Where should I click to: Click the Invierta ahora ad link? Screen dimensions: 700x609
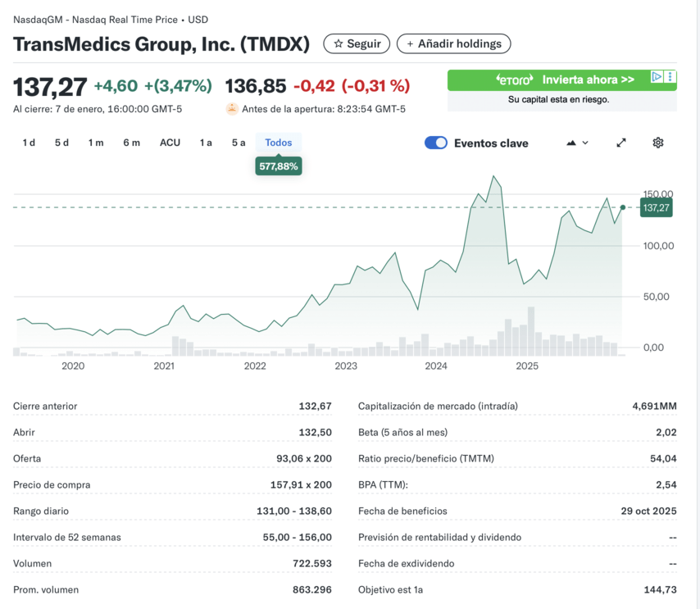(588, 80)
